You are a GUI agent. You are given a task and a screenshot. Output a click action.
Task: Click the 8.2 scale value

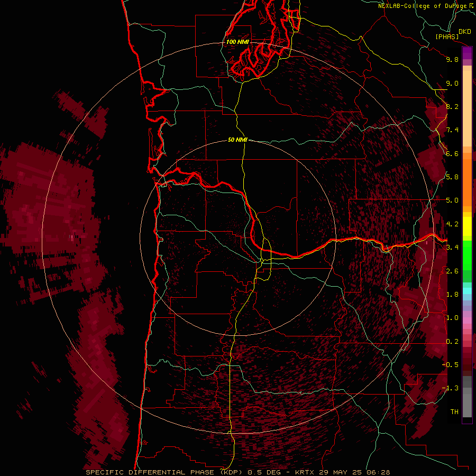point(452,106)
